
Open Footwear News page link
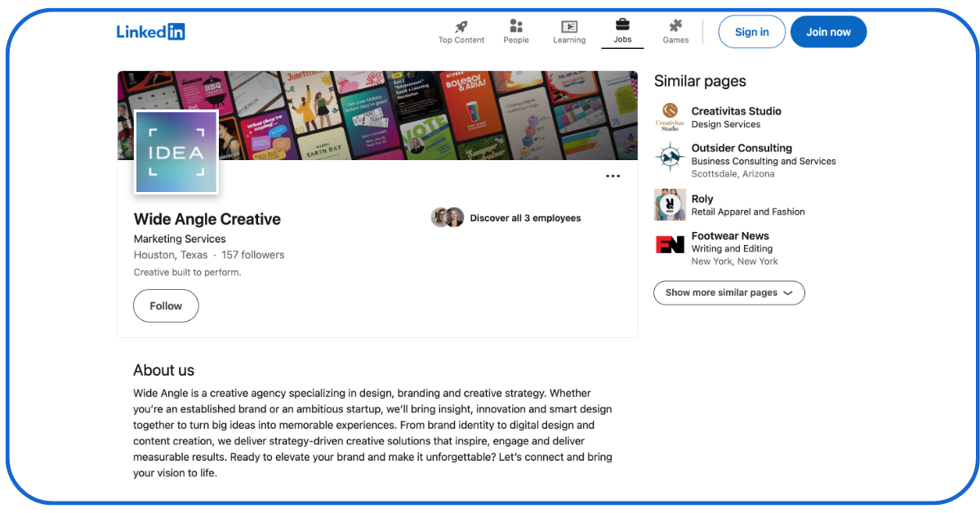(730, 235)
